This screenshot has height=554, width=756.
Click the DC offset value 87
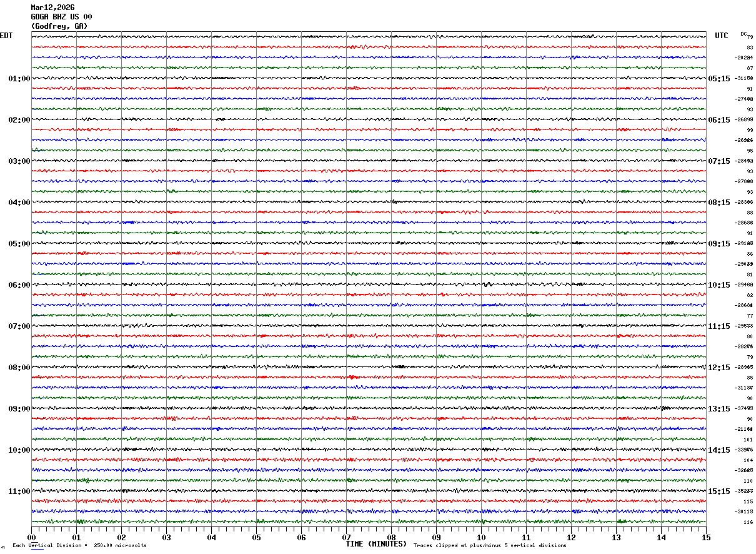point(750,68)
